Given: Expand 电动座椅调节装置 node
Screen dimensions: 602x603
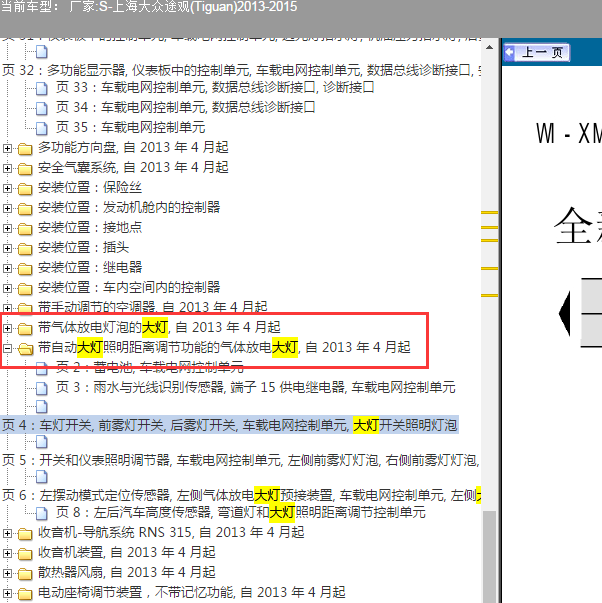Looking at the screenshot, I should click(x=7, y=593).
